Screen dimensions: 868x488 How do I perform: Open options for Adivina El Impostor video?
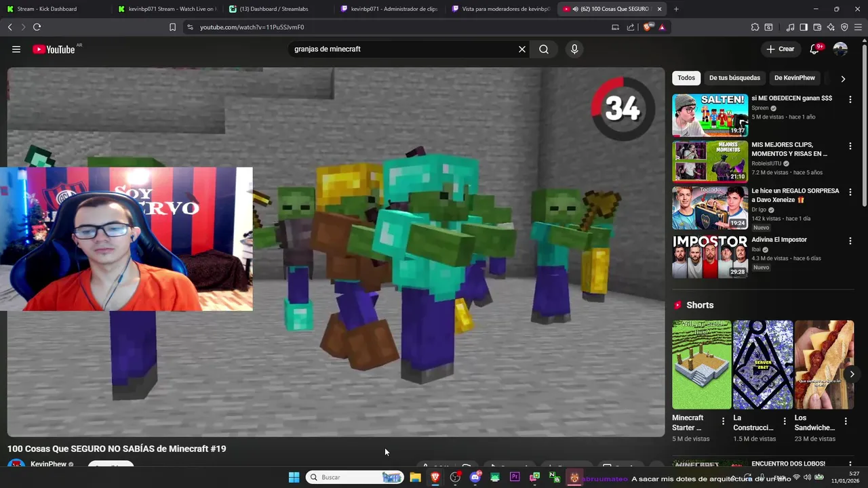[850, 241]
